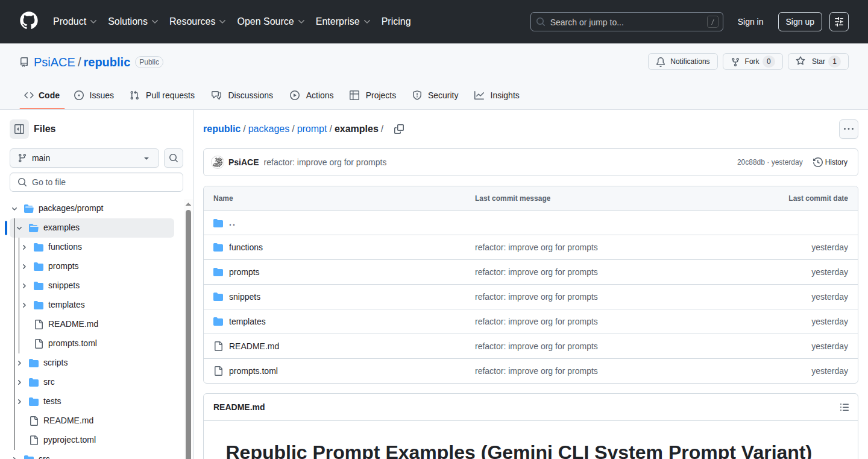Click the Search or jump to field
This screenshot has height=459, width=868.
coord(627,22)
